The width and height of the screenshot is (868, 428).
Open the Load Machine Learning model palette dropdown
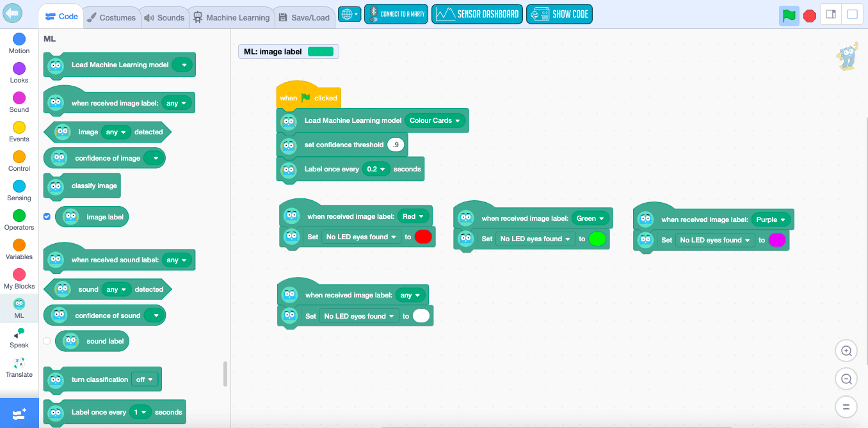point(182,65)
